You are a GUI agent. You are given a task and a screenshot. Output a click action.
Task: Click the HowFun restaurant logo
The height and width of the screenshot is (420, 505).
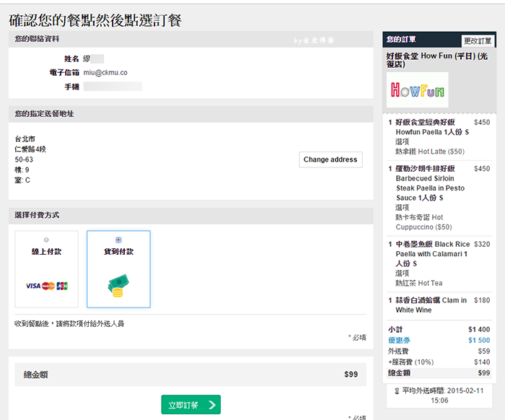[x=418, y=90]
